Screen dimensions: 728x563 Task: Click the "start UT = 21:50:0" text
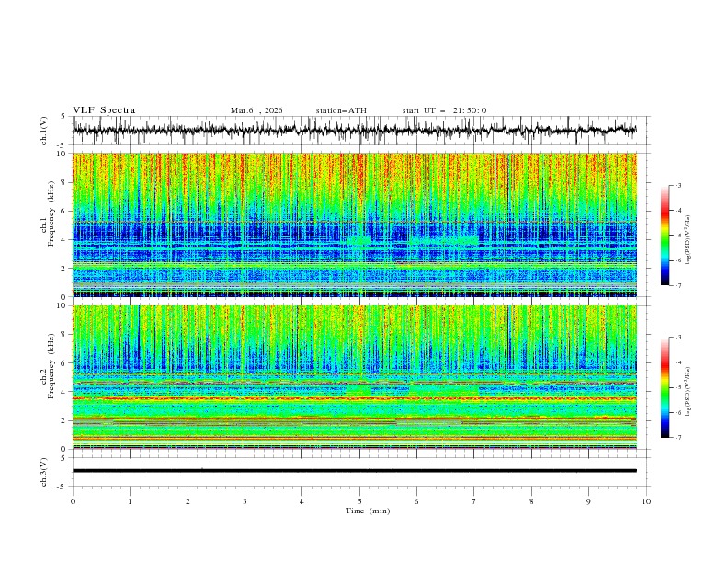(x=444, y=110)
